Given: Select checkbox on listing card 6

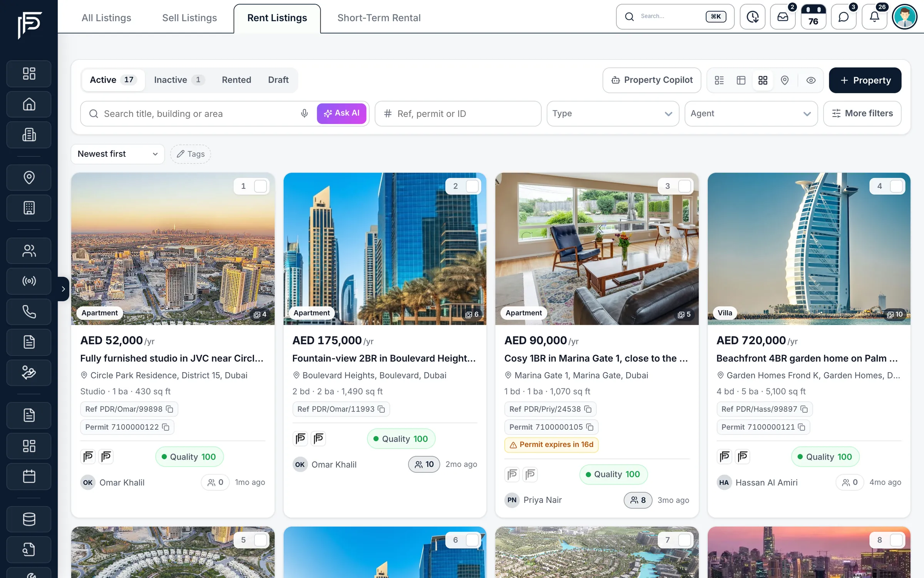Looking at the screenshot, I should tap(472, 540).
